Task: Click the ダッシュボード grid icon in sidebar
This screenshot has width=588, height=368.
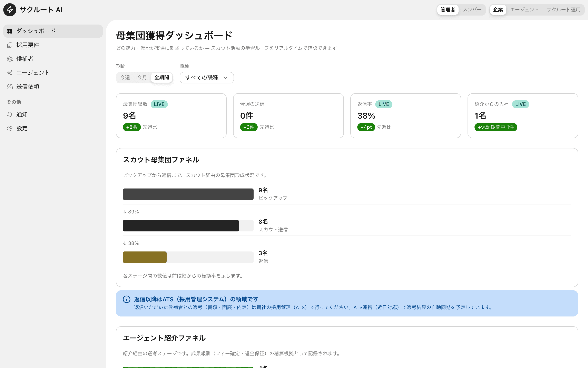Action: coord(10,31)
